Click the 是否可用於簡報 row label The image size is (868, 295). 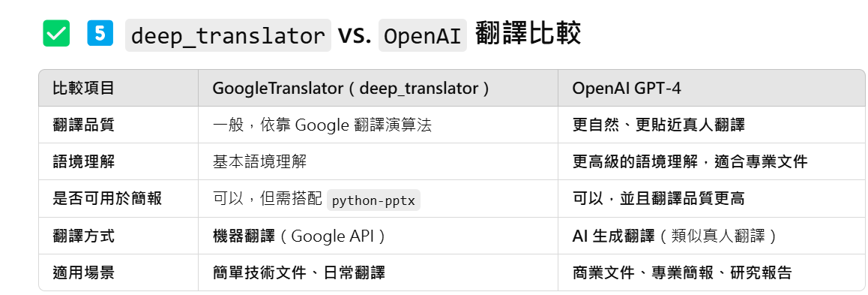pyautogui.click(x=107, y=198)
